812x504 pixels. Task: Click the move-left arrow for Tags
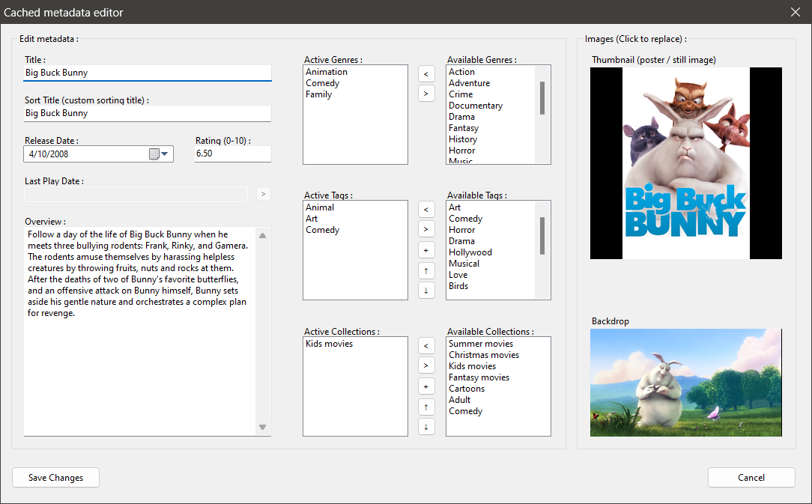426,210
